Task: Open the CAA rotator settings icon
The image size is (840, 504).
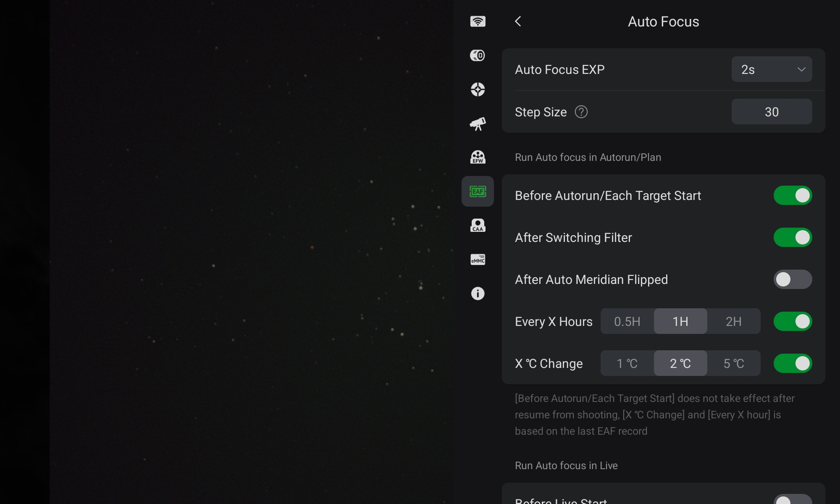Action: [x=478, y=225]
